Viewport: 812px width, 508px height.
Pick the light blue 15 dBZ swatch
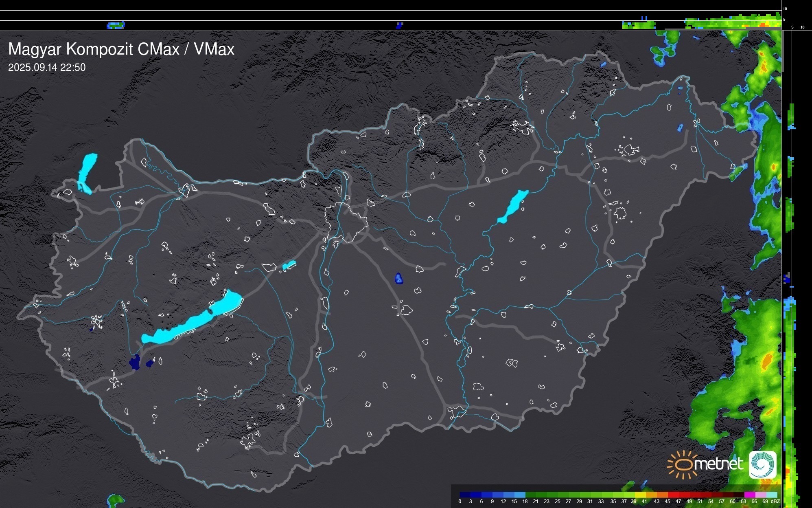(520, 495)
